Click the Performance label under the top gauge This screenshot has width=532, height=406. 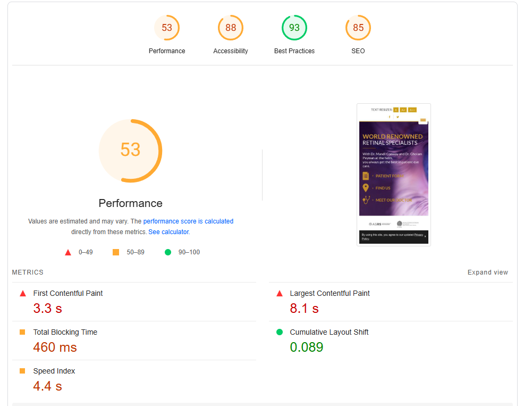coord(166,51)
